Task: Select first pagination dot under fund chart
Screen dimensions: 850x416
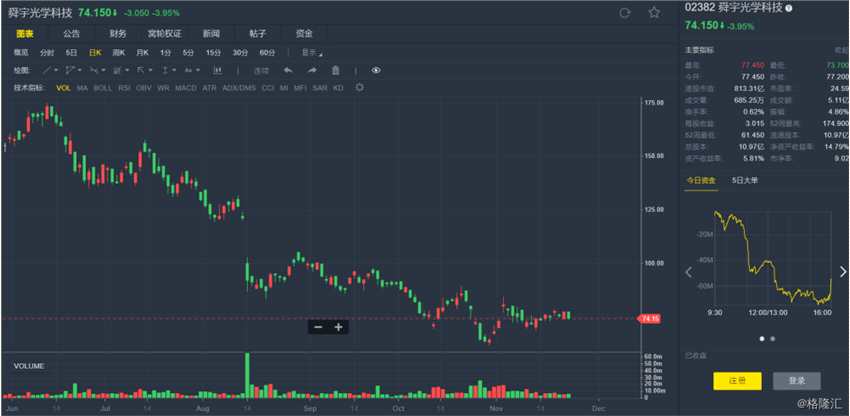Action: click(762, 338)
